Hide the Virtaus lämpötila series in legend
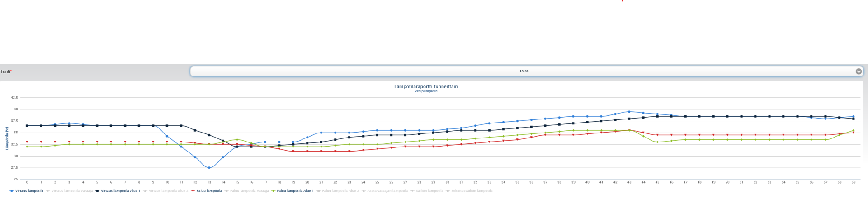 (29, 191)
